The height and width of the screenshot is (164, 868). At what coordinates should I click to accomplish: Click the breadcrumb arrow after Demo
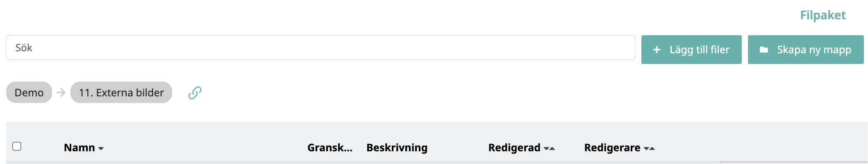[61, 92]
